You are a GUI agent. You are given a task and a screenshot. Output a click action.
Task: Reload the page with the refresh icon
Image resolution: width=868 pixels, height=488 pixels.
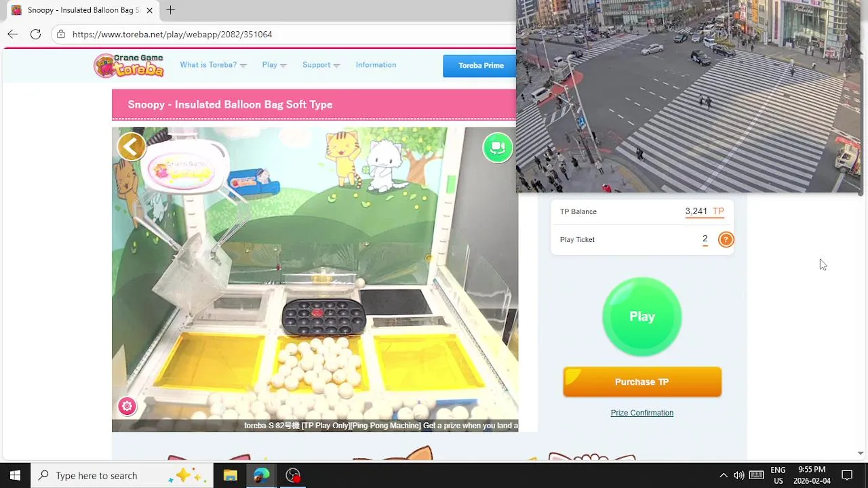pos(35,34)
